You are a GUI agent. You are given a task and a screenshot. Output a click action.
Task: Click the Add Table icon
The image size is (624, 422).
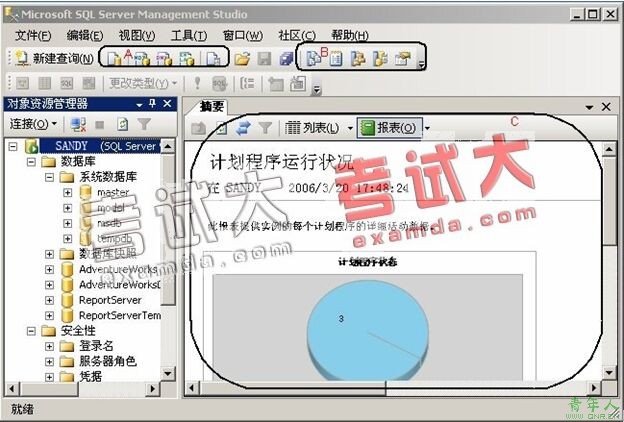click(276, 84)
